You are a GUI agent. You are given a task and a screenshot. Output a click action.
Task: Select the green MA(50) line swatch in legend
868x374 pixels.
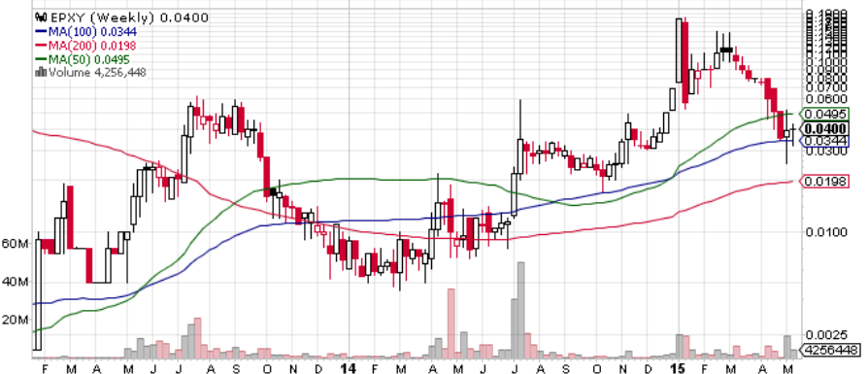click(x=42, y=59)
